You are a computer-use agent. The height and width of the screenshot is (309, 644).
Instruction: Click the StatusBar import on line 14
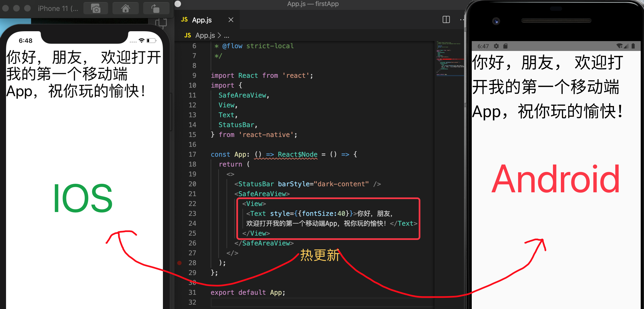point(236,125)
